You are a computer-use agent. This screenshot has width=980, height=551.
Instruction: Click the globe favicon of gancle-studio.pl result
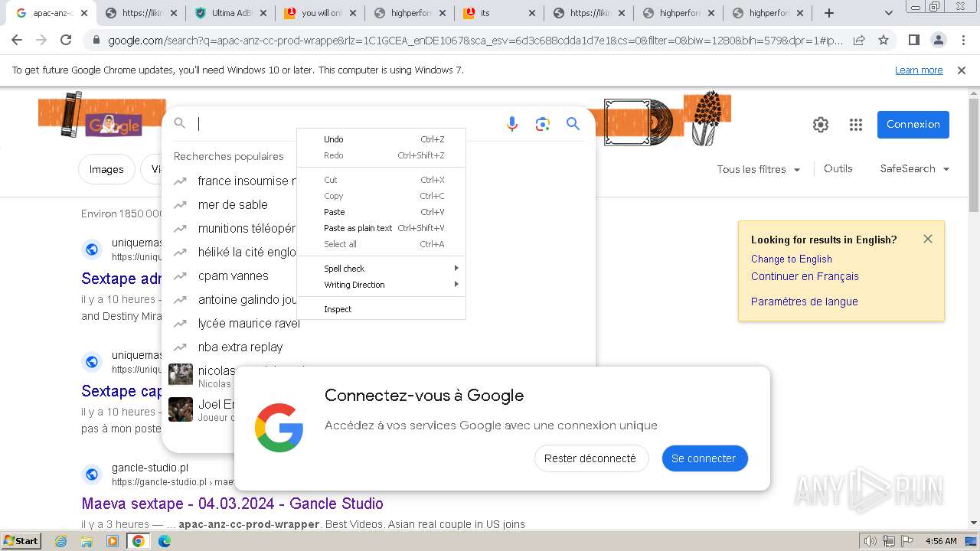click(x=92, y=474)
